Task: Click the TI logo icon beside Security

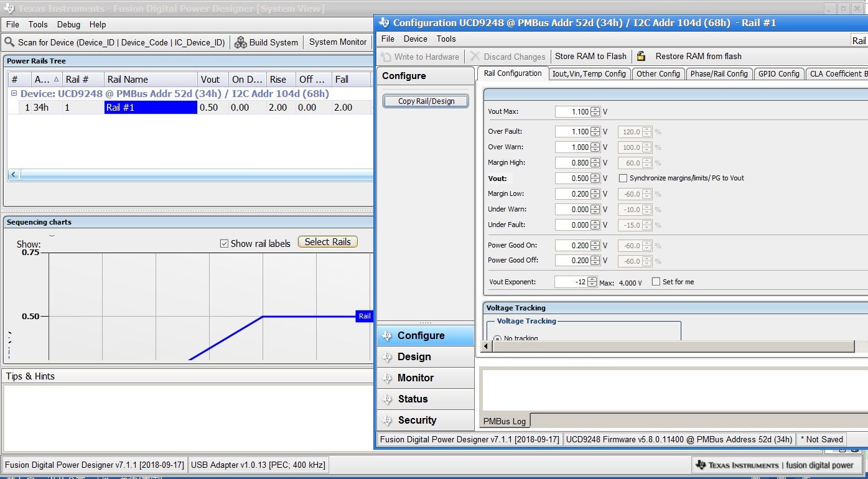Action: 386,421
